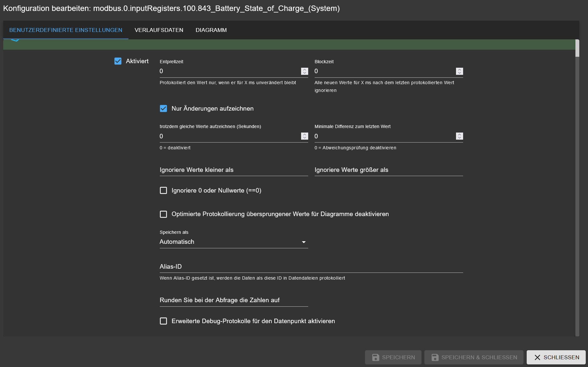
Task: Open the Diagramm tab
Action: [211, 30]
